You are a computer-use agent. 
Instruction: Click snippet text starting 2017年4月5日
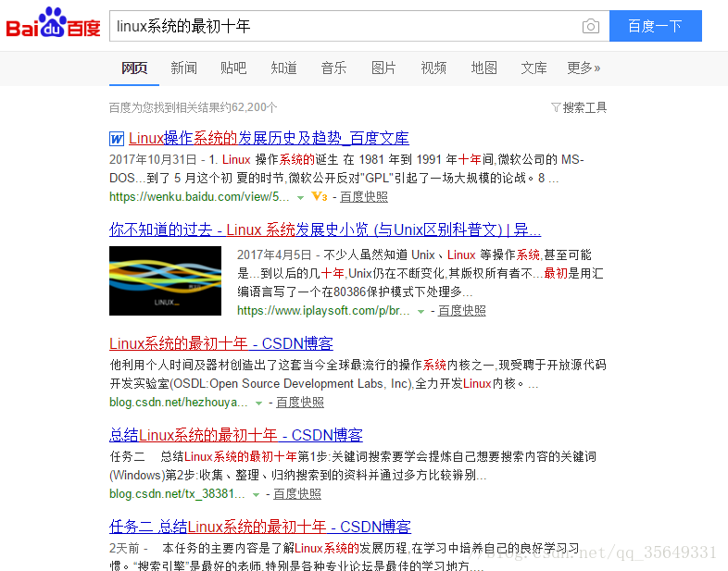[420, 273]
